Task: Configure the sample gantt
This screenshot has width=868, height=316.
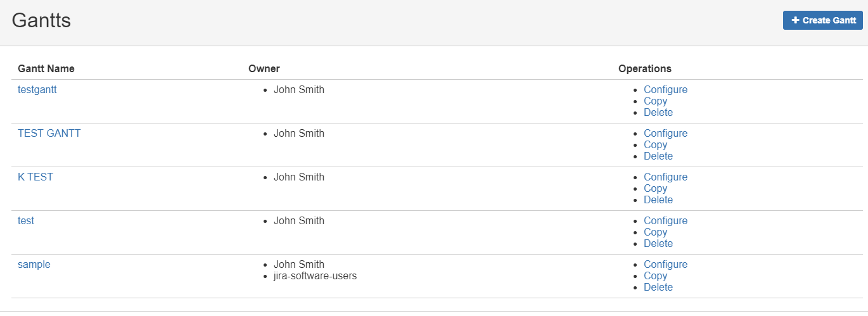Action: [x=665, y=265]
